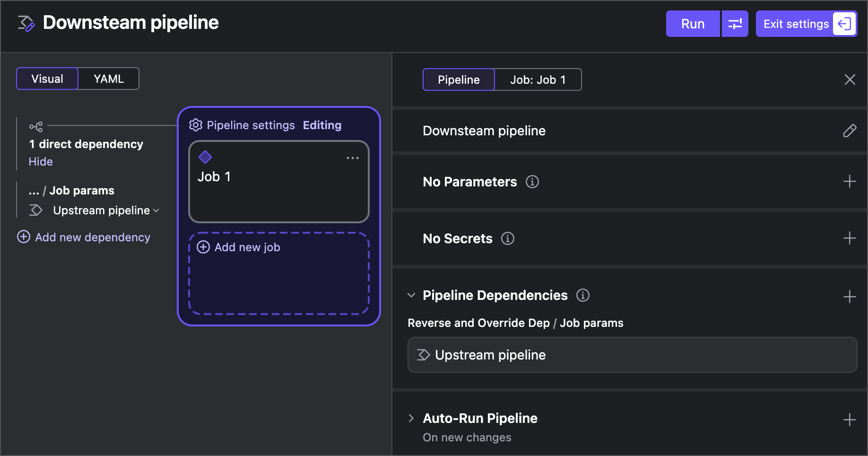Open the Job 1 three-dot menu
The height and width of the screenshot is (456, 868).
tap(353, 158)
